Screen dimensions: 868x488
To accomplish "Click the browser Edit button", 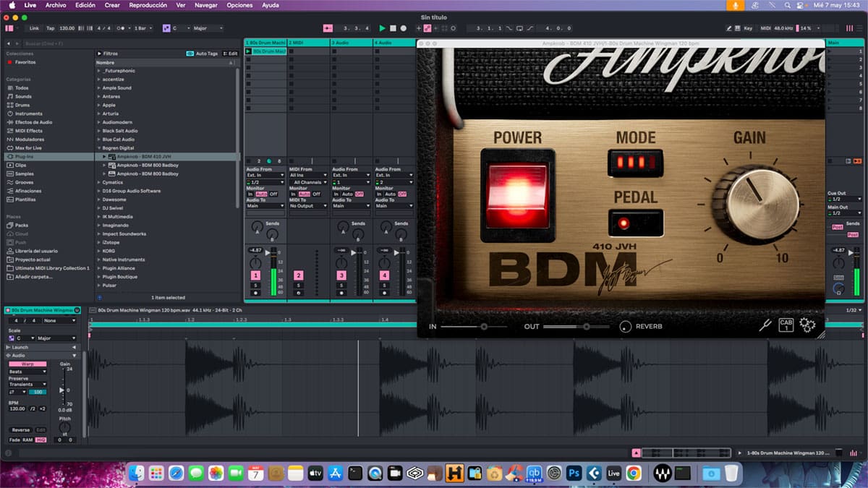I will (231, 53).
